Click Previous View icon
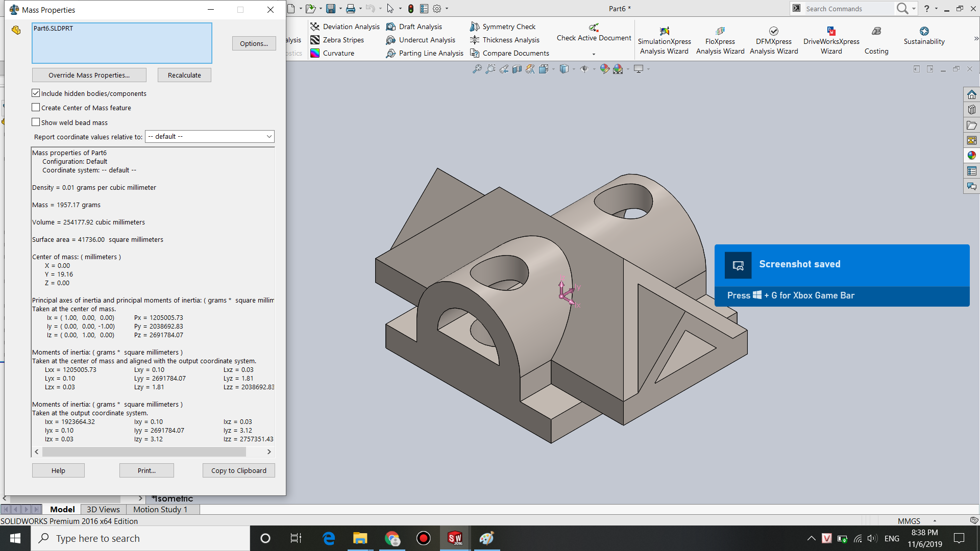Image resolution: width=980 pixels, height=551 pixels. 504,69
